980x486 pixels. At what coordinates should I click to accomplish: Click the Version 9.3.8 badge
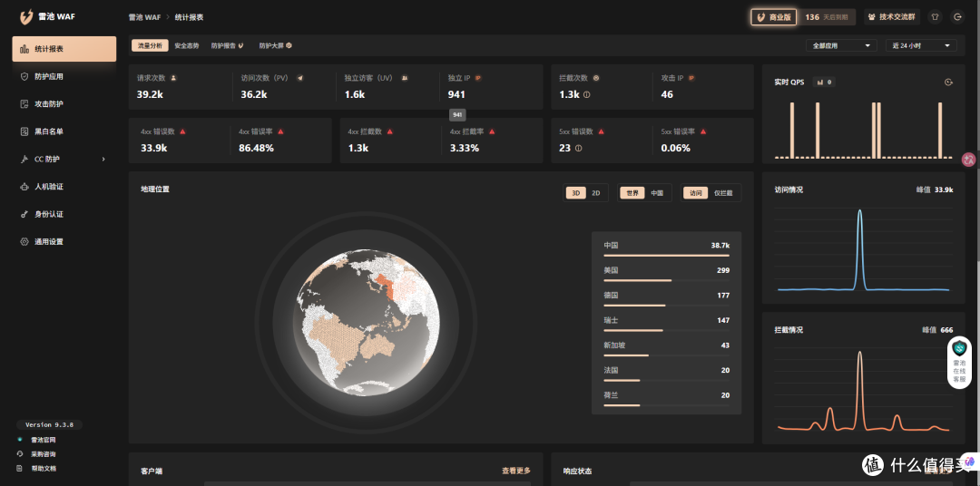coord(49,424)
